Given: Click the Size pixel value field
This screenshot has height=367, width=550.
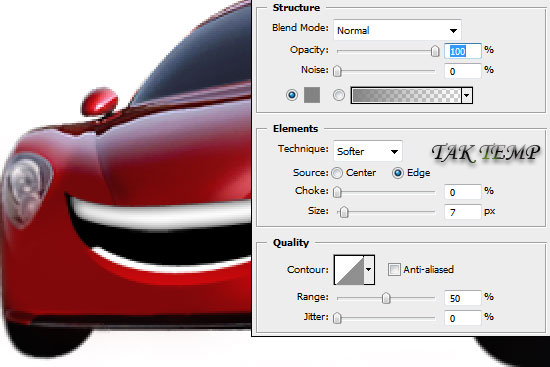Looking at the screenshot, I should [x=463, y=212].
